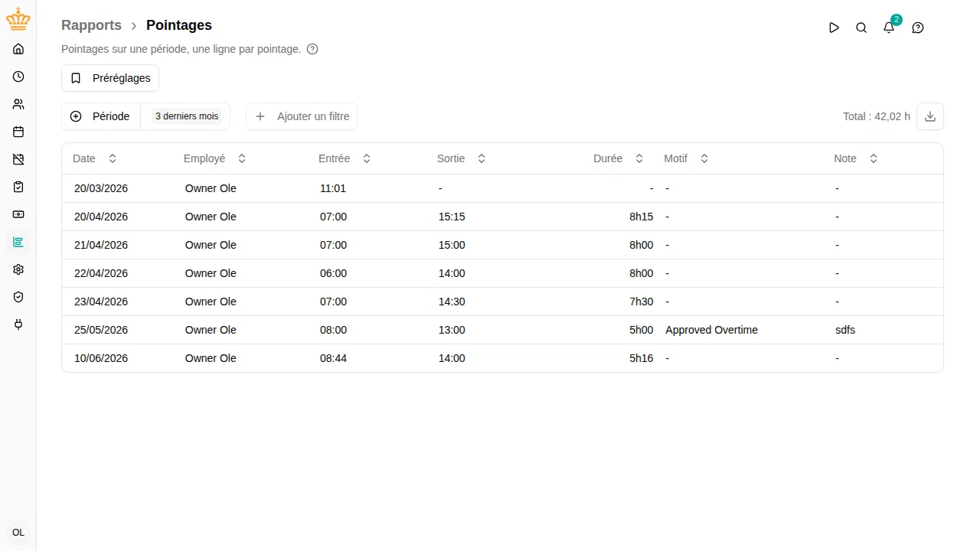Sort by the Note column
Viewport: 980px width, 551px height.
coord(856,158)
